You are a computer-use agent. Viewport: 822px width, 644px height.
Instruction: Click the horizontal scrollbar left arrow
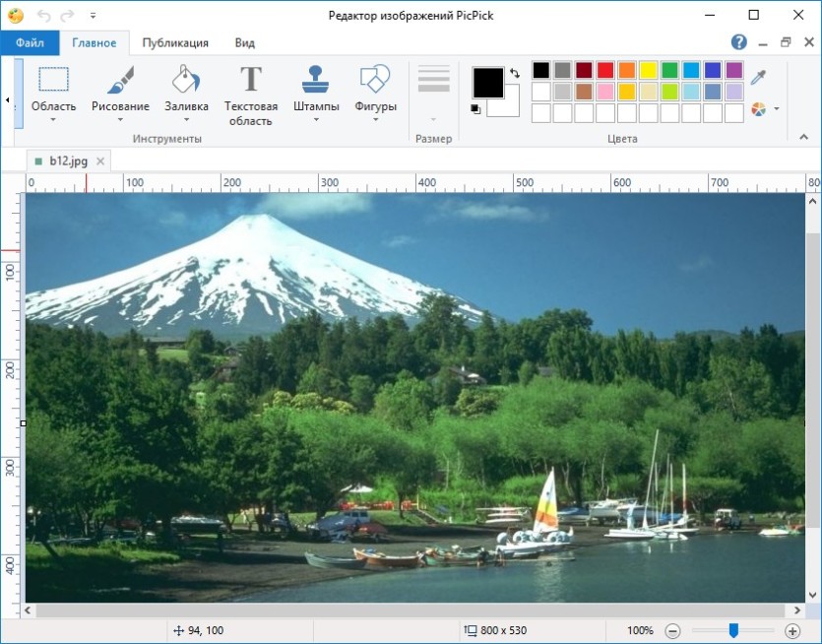(x=28, y=611)
